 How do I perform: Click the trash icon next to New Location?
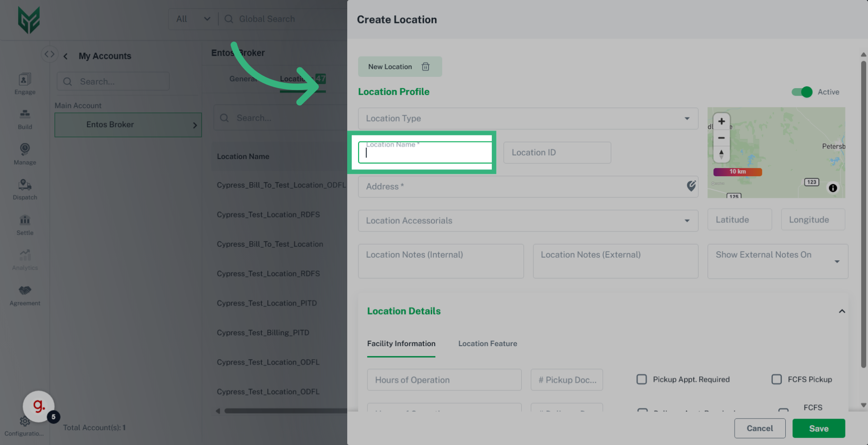(425, 66)
